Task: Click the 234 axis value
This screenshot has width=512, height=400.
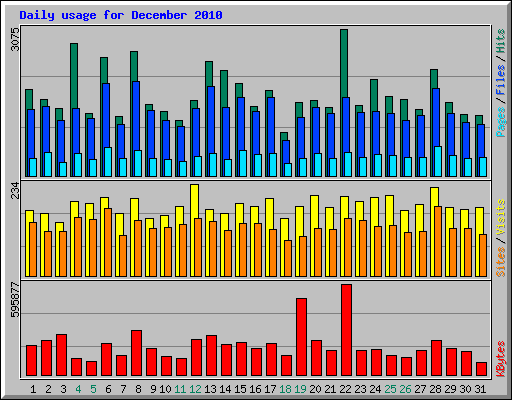Action: tap(15, 190)
